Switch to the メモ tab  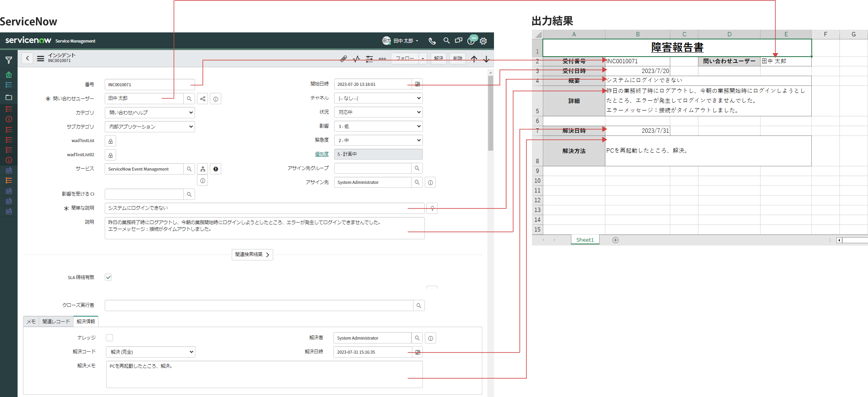pos(31,322)
